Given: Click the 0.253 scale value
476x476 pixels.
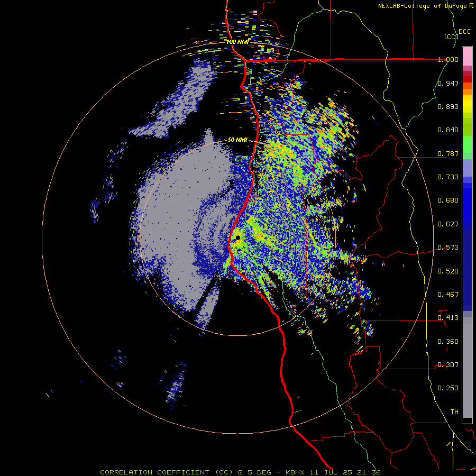Looking at the screenshot, I should point(448,388).
